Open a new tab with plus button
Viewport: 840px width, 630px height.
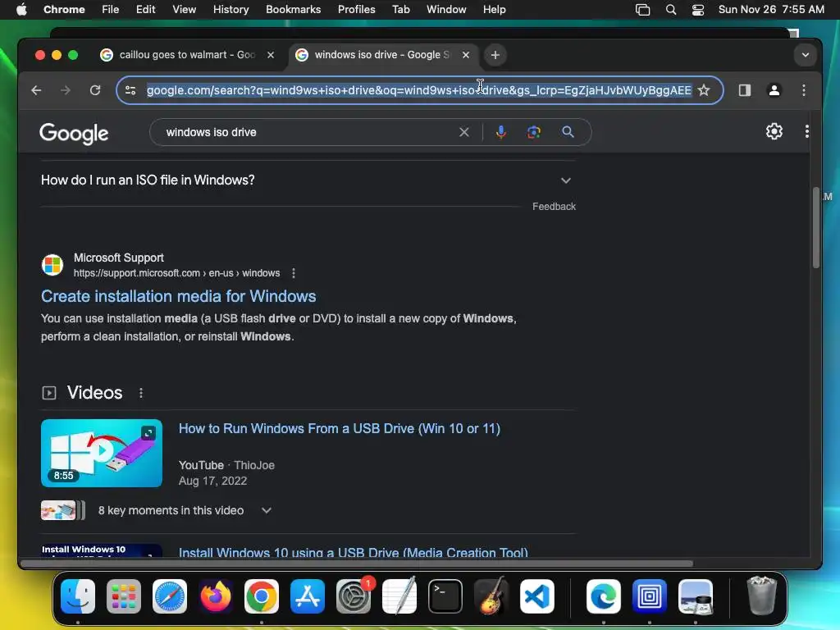tap(495, 55)
